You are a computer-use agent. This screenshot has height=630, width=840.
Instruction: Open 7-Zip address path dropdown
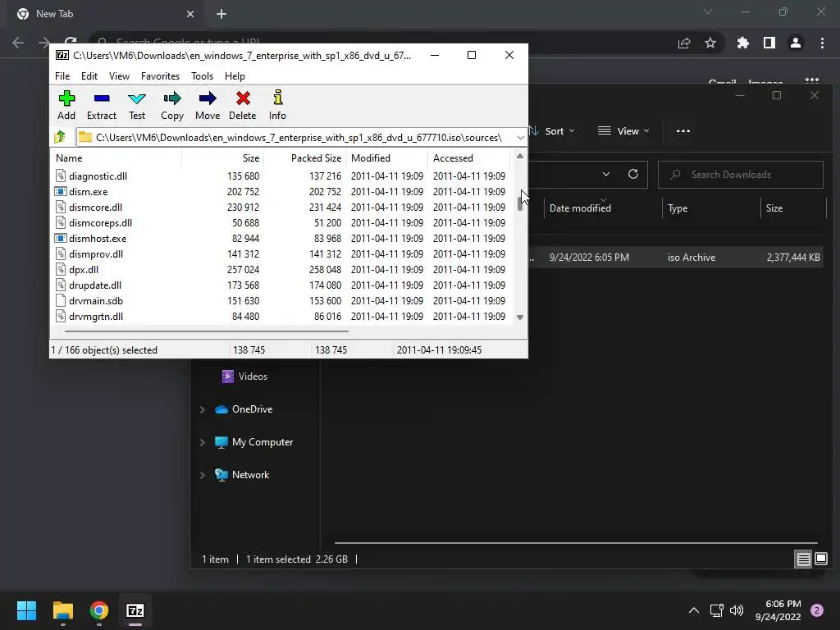tap(520, 138)
